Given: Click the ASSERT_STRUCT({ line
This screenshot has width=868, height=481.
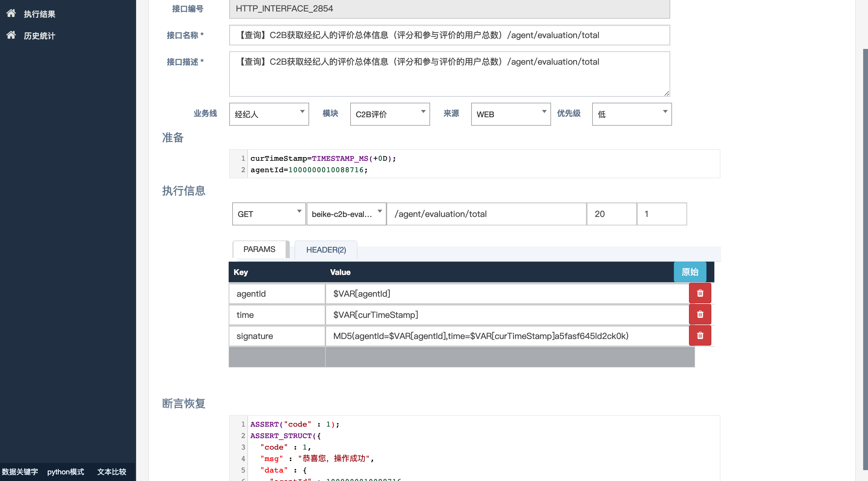Looking at the screenshot, I should pyautogui.click(x=286, y=436).
